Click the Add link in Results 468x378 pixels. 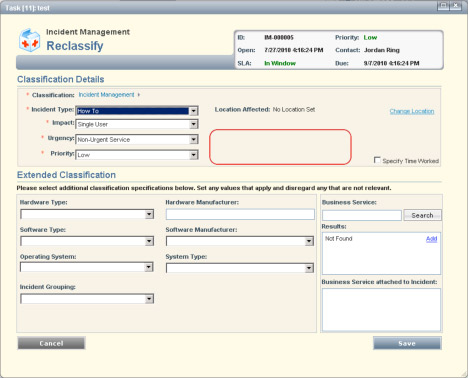click(x=431, y=239)
